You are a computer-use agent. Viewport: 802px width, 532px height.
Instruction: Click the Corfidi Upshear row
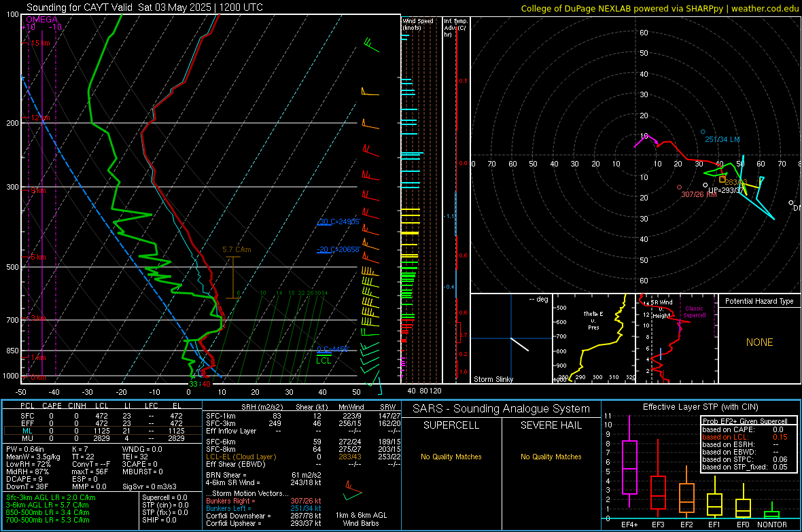coord(264,523)
